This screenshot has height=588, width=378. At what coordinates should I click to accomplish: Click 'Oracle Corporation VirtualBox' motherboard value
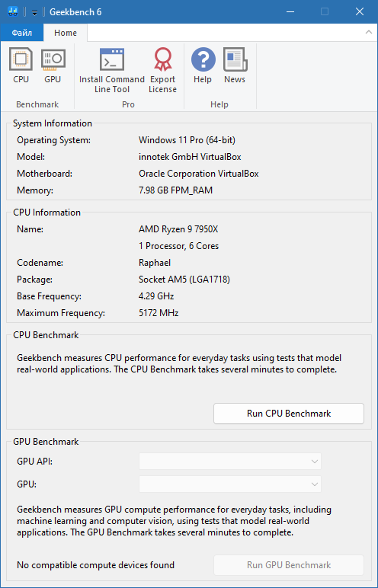click(199, 174)
